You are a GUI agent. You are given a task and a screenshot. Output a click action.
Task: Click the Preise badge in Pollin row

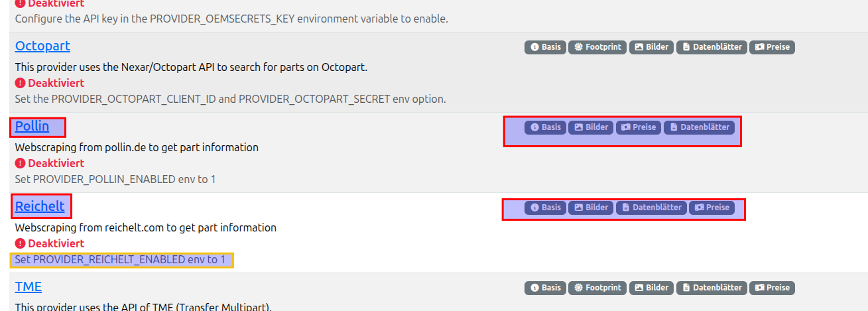639,127
